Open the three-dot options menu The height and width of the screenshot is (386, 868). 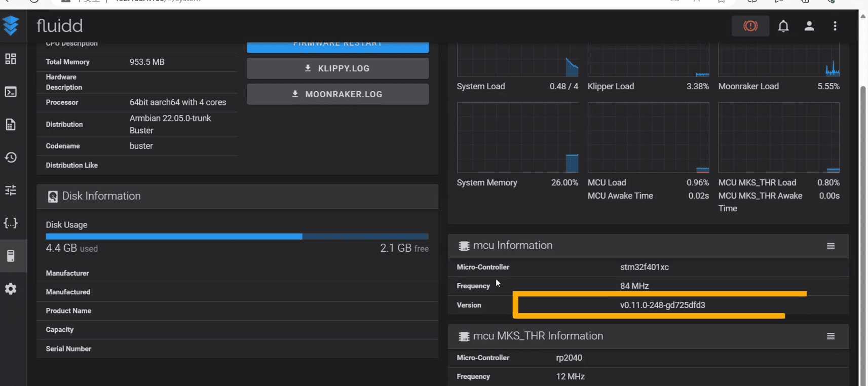click(x=835, y=26)
